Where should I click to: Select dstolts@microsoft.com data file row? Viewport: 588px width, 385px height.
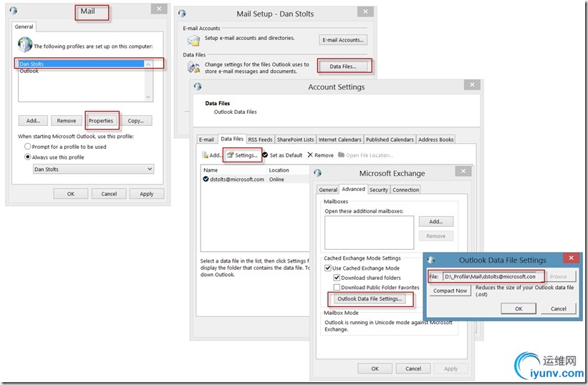tap(256, 179)
